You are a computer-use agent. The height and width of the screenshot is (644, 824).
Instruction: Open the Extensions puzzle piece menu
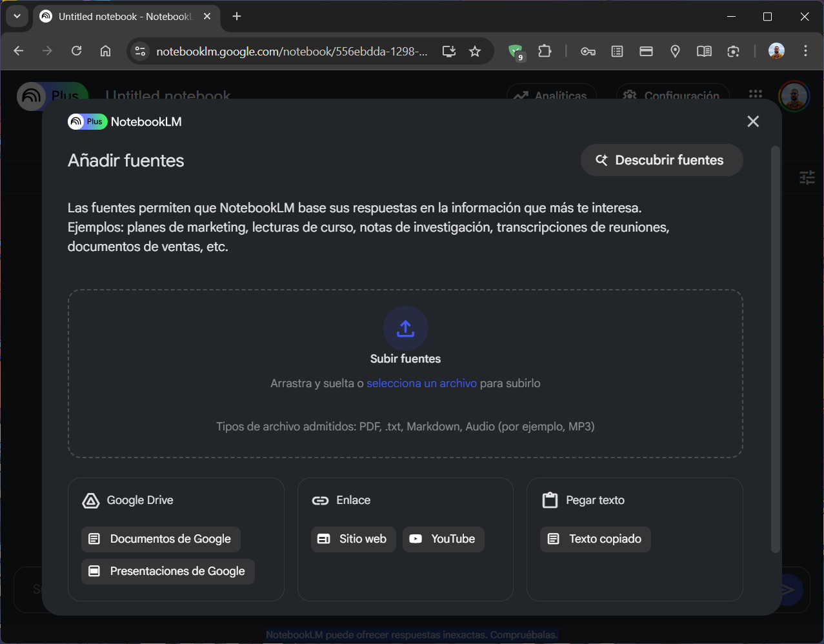click(545, 51)
